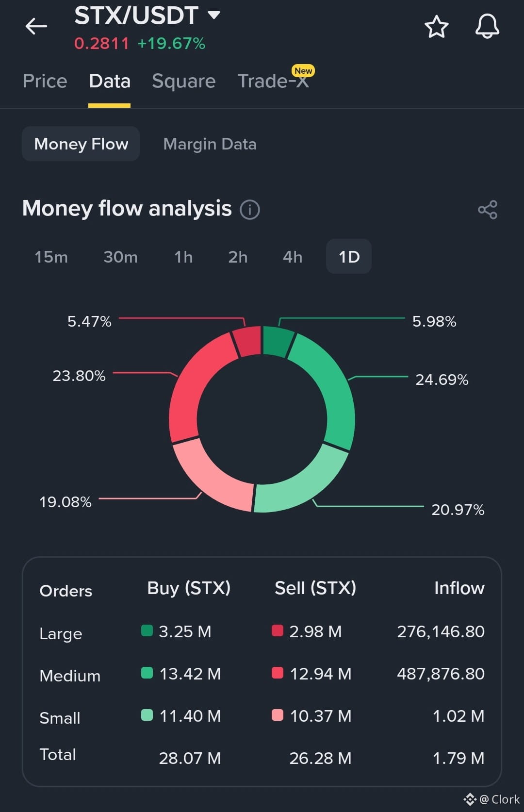
Task: Expand the STX/USDT pair dropdown arrow
Action: (214, 15)
